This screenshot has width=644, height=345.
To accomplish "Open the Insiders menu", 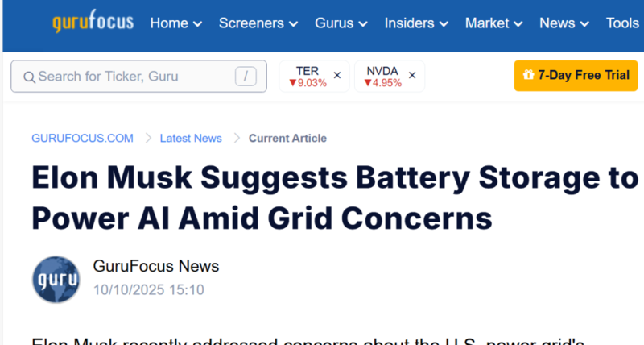I will 417,23.
